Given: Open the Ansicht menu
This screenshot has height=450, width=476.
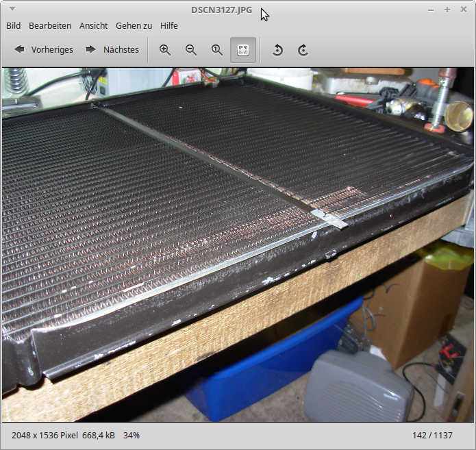Looking at the screenshot, I should tap(93, 25).
